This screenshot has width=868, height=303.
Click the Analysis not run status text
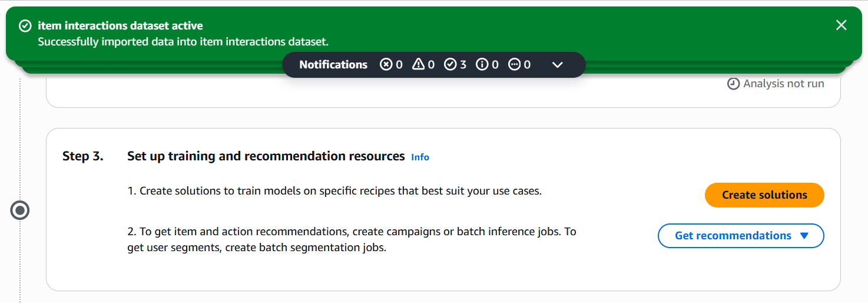pyautogui.click(x=783, y=84)
